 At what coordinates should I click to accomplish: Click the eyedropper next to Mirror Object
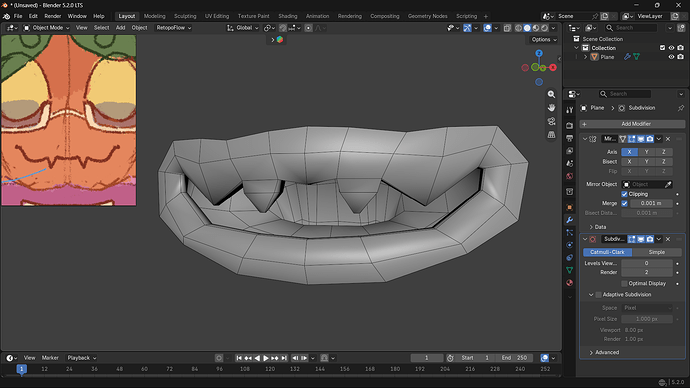[668, 184]
